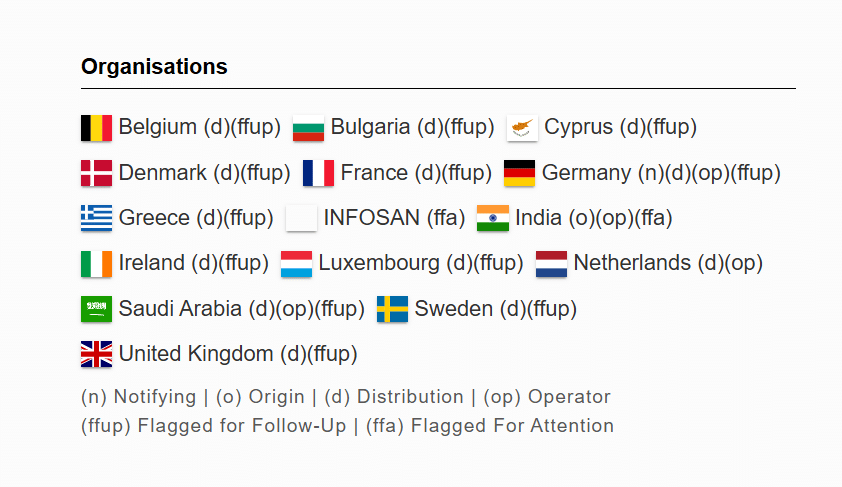The width and height of the screenshot is (842, 487).
Task: Click the Notifying legend text
Action: (x=155, y=397)
